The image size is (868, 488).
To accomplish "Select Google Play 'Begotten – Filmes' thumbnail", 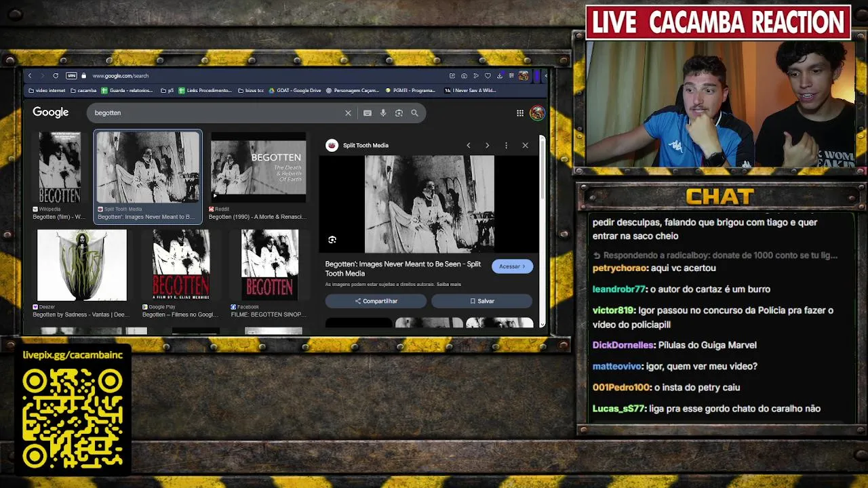I will (181, 265).
